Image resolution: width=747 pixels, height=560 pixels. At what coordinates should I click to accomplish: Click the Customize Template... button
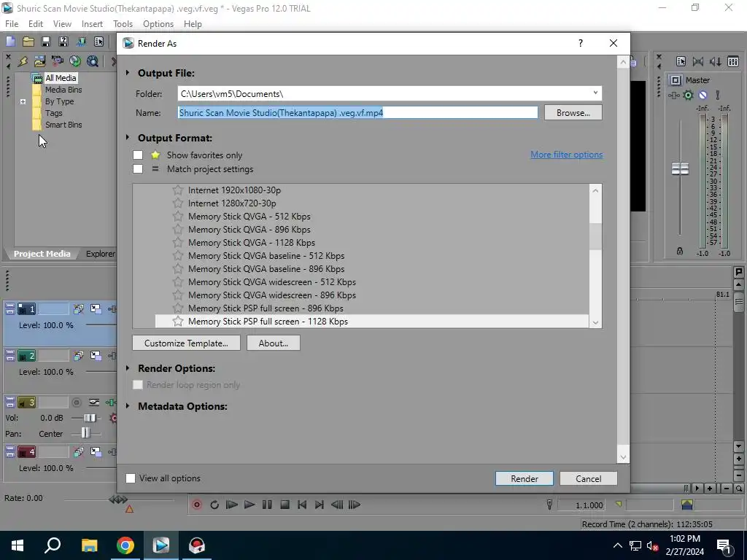186,343
